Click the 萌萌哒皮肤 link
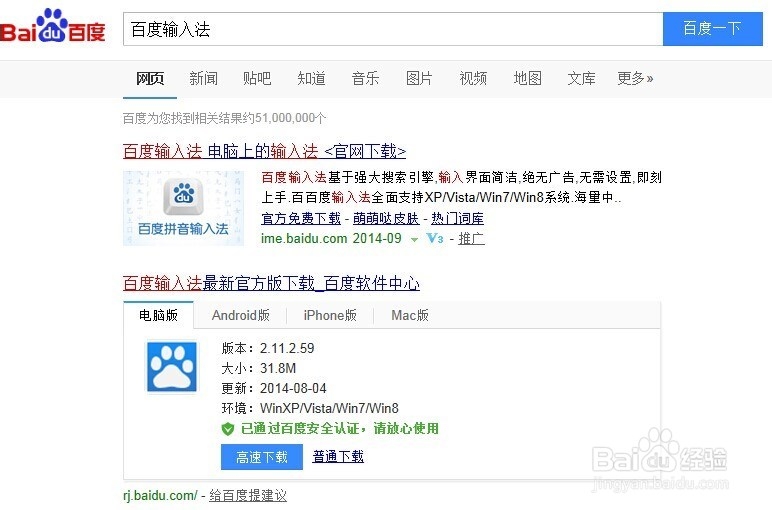Viewport: 772px width, 510px height. (386, 218)
